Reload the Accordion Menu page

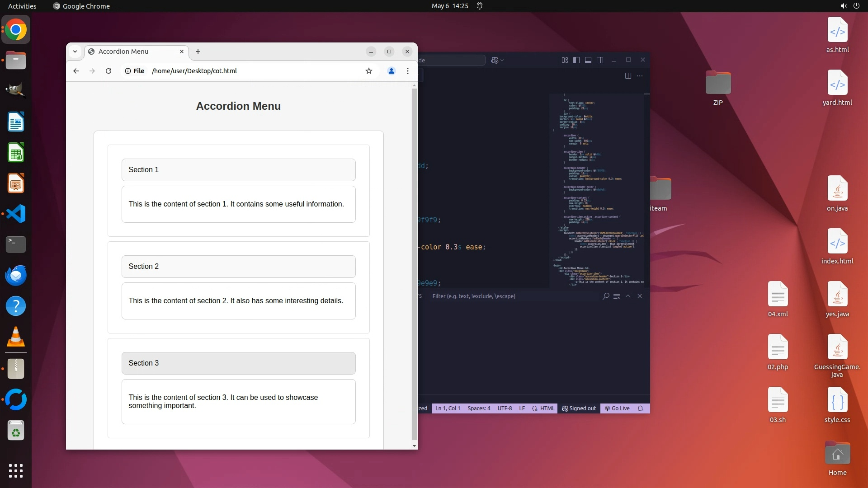click(108, 71)
